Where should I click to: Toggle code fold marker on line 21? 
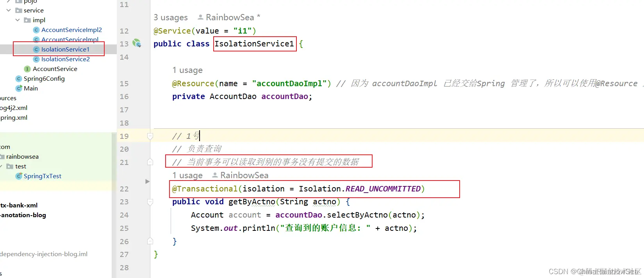click(x=150, y=162)
